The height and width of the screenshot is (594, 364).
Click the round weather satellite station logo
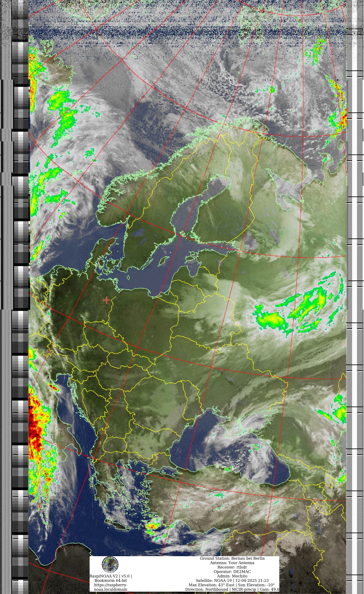pos(110,565)
